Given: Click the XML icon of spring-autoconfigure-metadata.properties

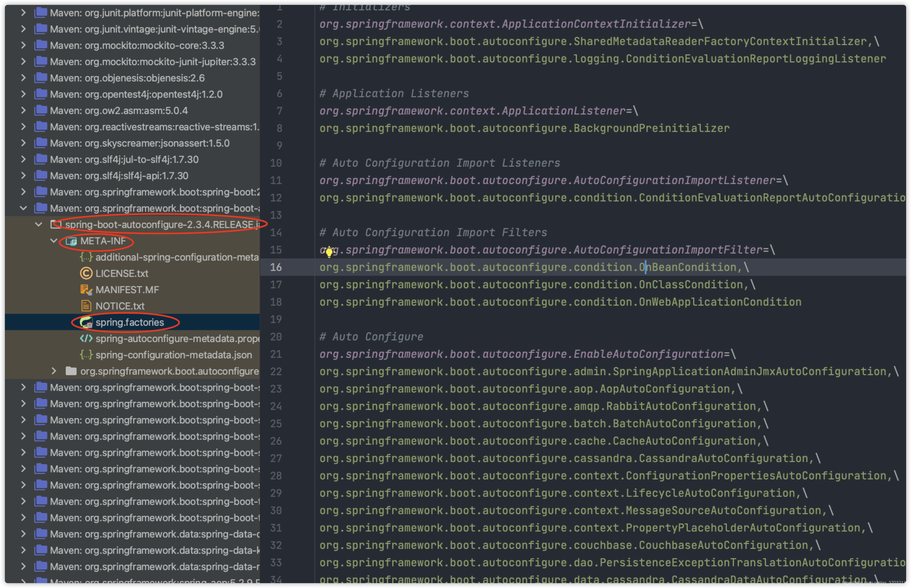Looking at the screenshot, I should coord(86,338).
